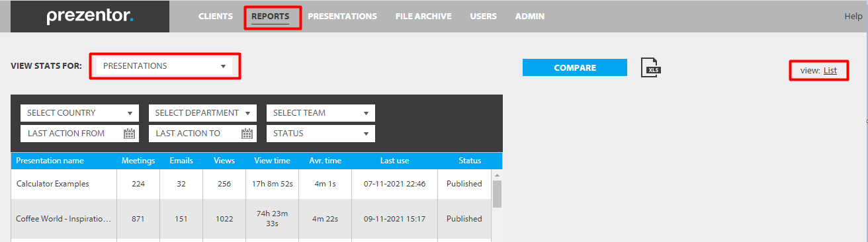
Task: Click view time 74h 23m 33s
Action: click(x=273, y=219)
